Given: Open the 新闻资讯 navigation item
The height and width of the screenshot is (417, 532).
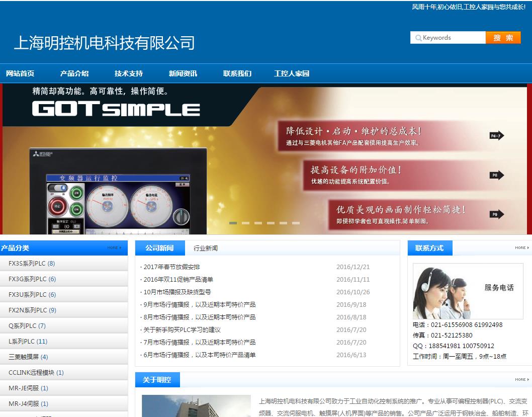Looking at the screenshot, I should [183, 73].
